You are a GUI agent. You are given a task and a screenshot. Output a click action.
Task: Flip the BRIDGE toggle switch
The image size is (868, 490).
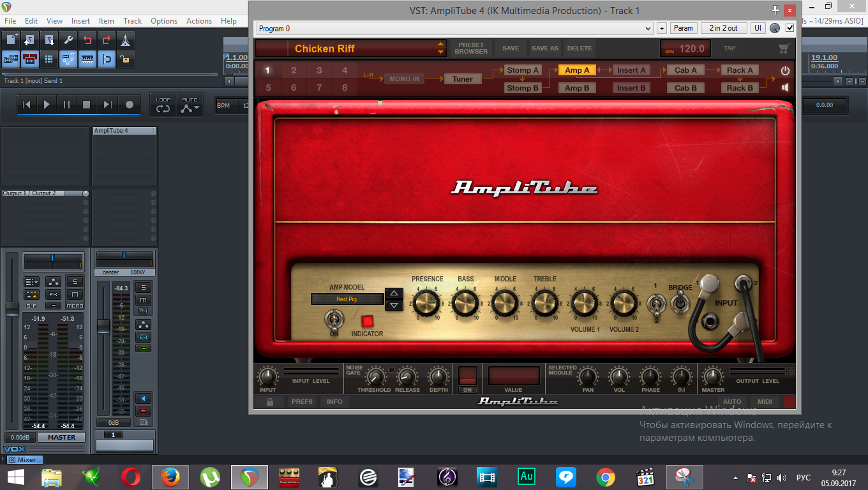(680, 302)
